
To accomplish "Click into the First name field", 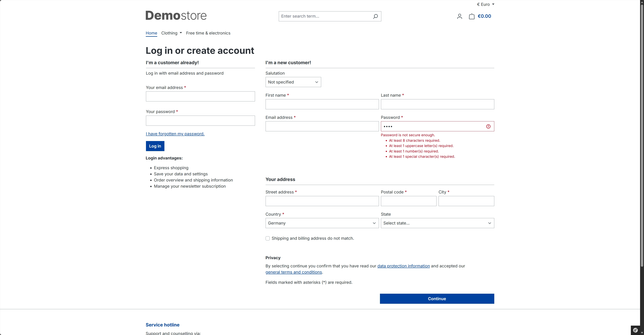I will (322, 104).
